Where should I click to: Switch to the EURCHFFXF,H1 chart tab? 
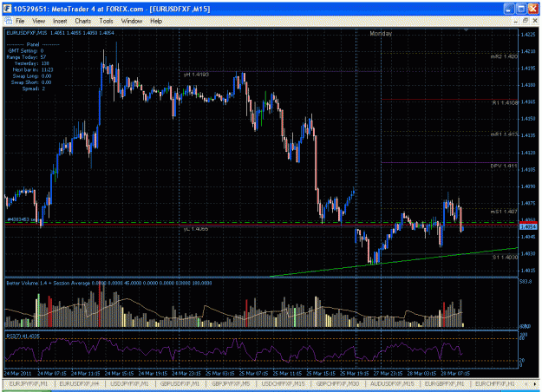click(494, 383)
